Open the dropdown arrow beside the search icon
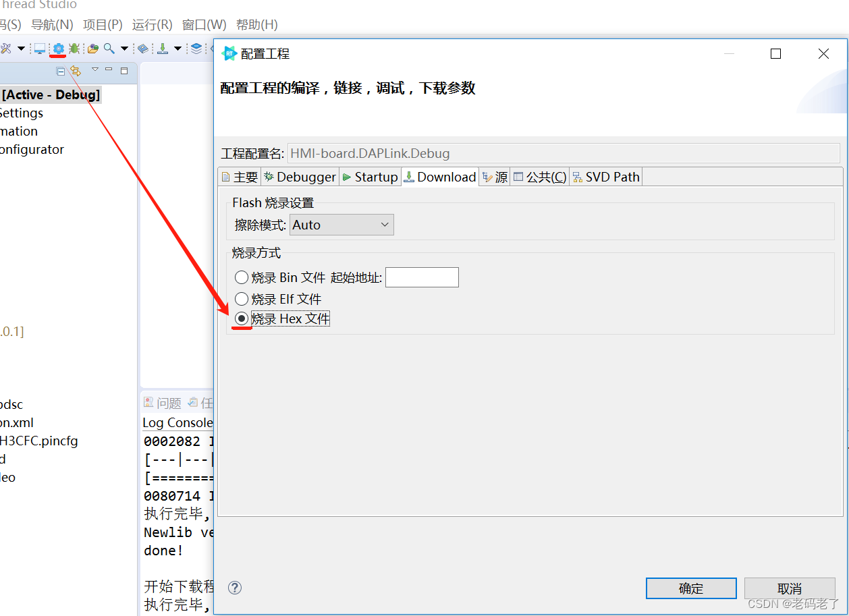The image size is (849, 616). (124, 49)
